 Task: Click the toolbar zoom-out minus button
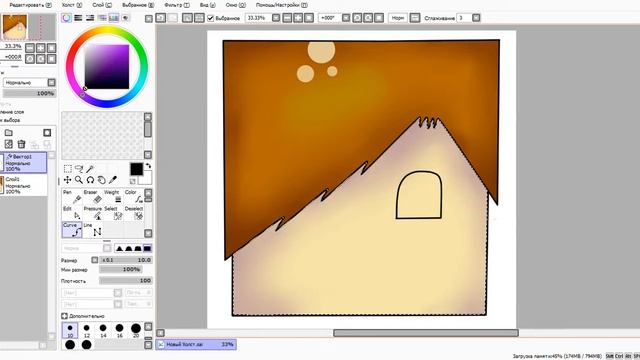click(x=287, y=18)
